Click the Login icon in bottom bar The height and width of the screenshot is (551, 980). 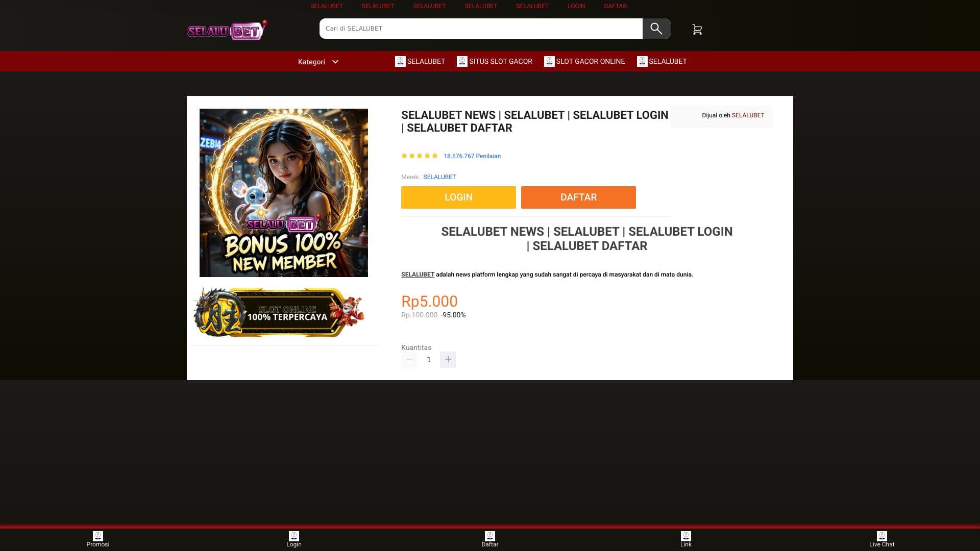[294, 536]
